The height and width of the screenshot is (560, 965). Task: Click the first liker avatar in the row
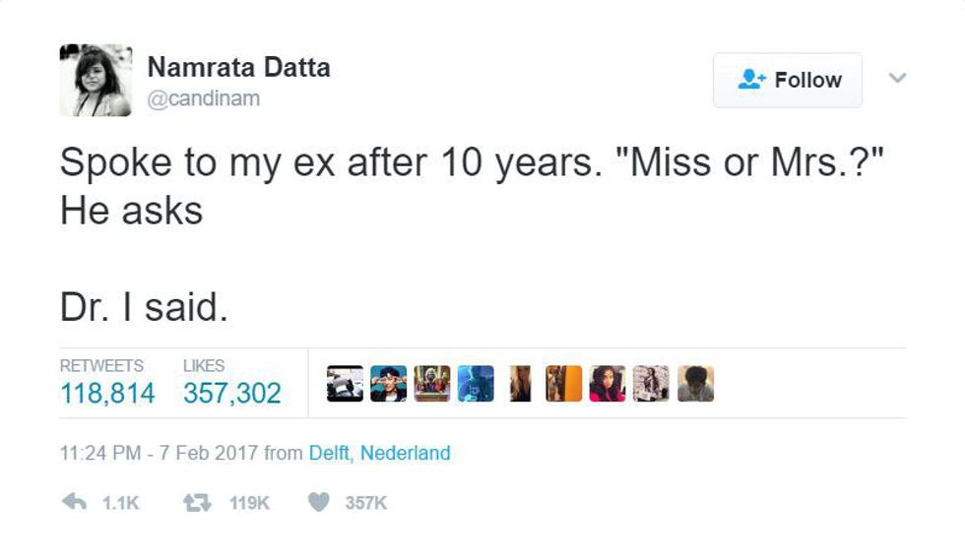coord(345,384)
